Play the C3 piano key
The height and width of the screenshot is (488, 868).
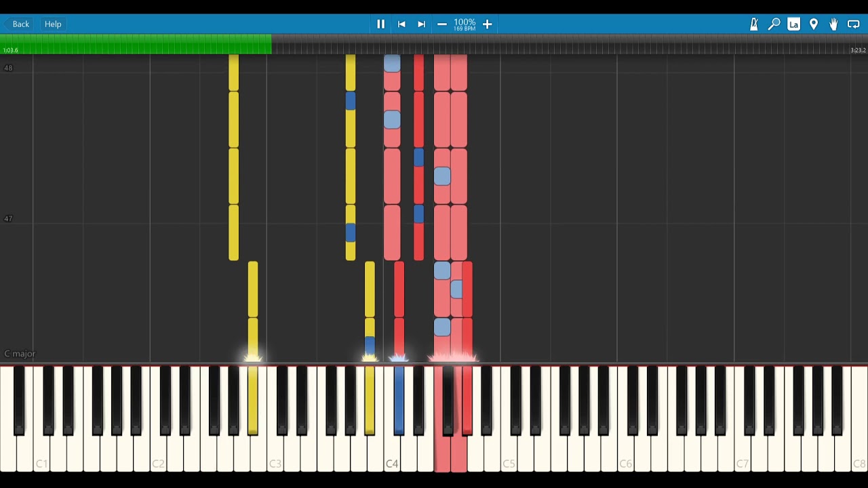tap(275, 454)
